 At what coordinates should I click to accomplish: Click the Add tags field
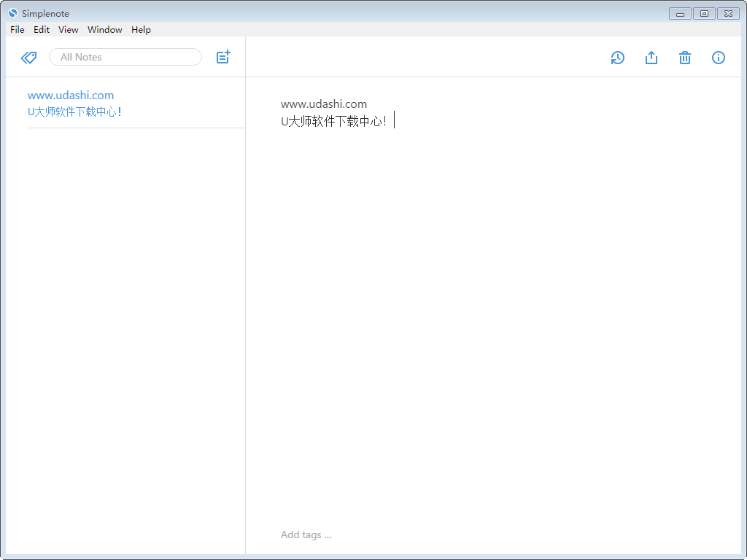tap(306, 534)
